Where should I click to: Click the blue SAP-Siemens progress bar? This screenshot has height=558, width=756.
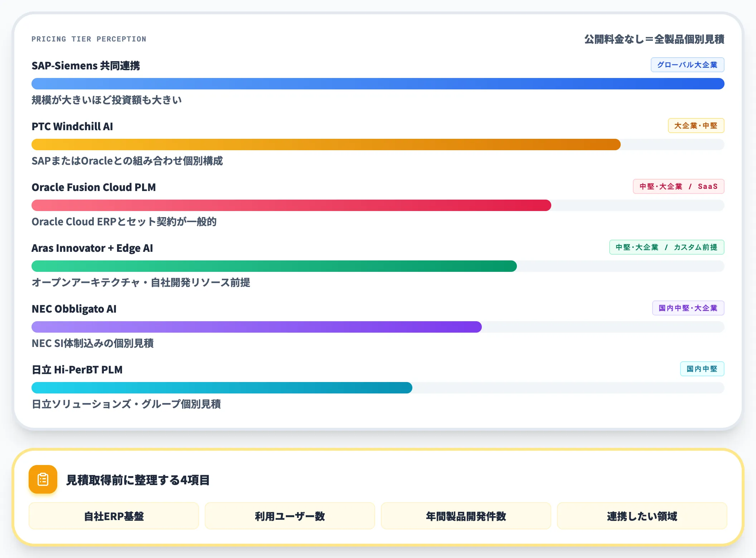(x=378, y=84)
